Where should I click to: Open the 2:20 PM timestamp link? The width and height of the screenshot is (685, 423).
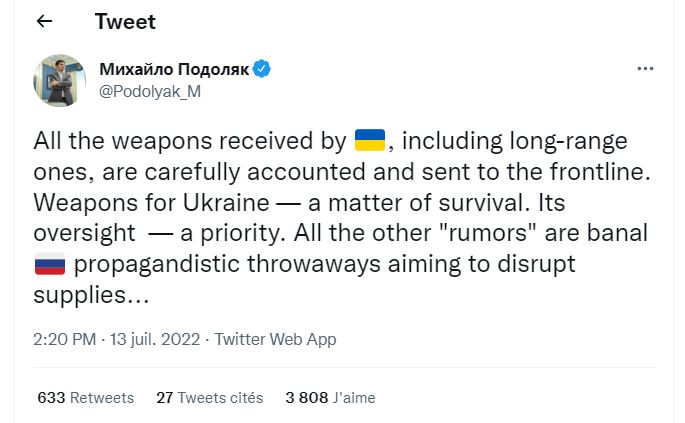coord(67,339)
